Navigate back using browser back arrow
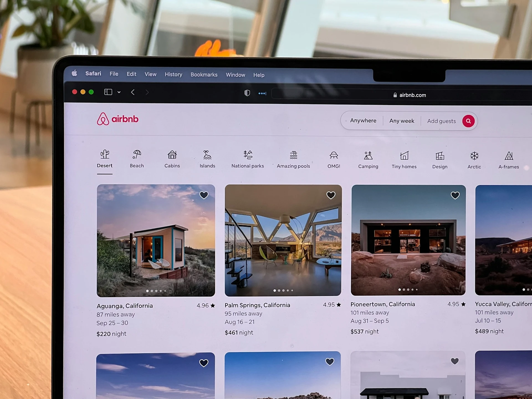This screenshot has height=399, width=532. [133, 92]
